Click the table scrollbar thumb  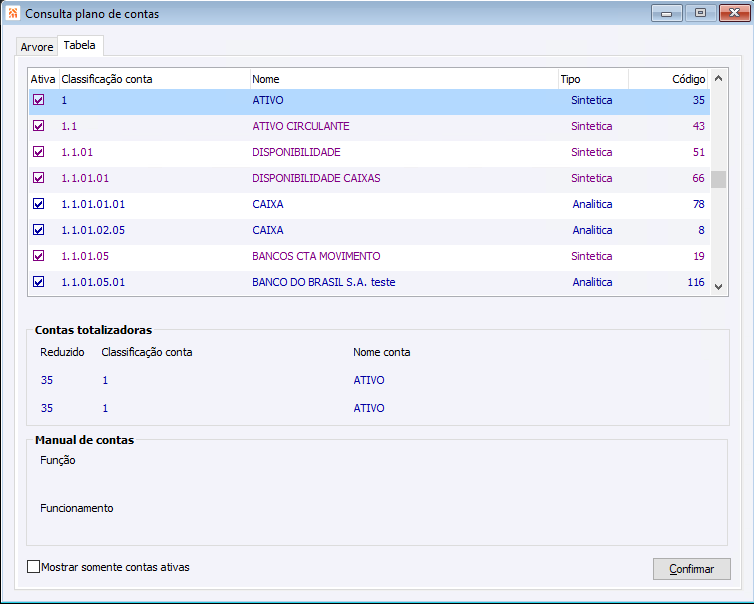[718, 179]
